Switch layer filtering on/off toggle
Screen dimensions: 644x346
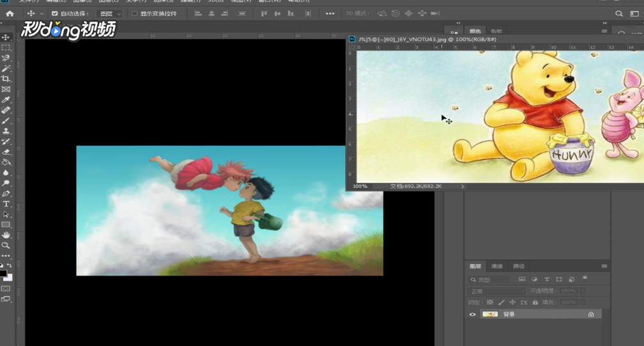pos(585,278)
